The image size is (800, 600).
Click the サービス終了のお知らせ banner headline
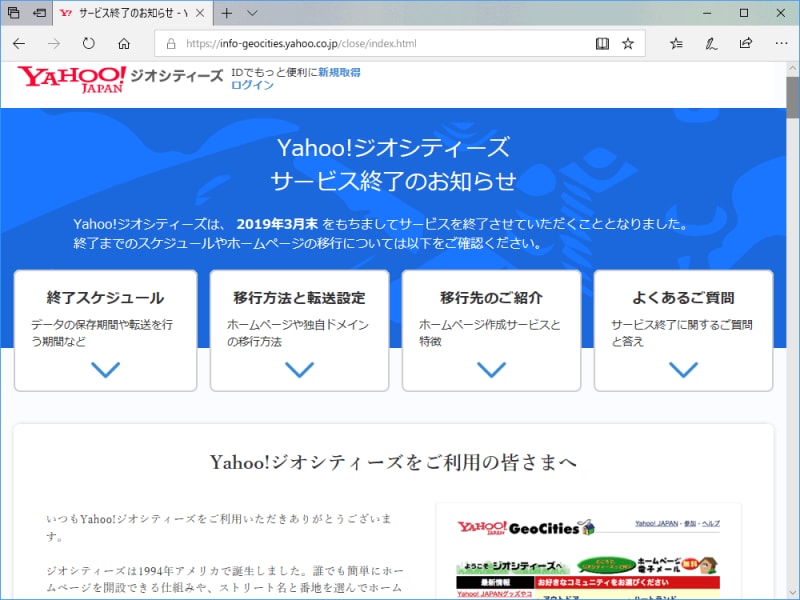click(393, 181)
